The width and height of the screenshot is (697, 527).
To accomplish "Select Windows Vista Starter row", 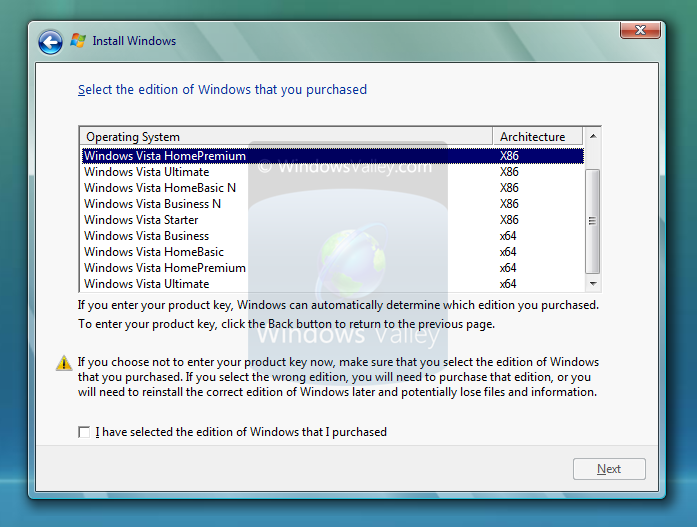I will [332, 220].
